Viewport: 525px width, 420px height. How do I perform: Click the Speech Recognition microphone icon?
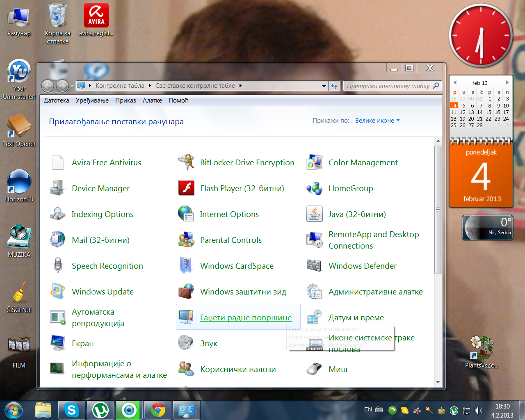(58, 266)
